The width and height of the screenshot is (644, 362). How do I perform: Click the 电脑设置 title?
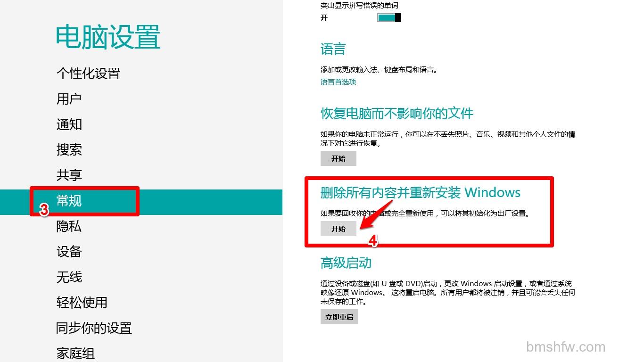tap(108, 37)
